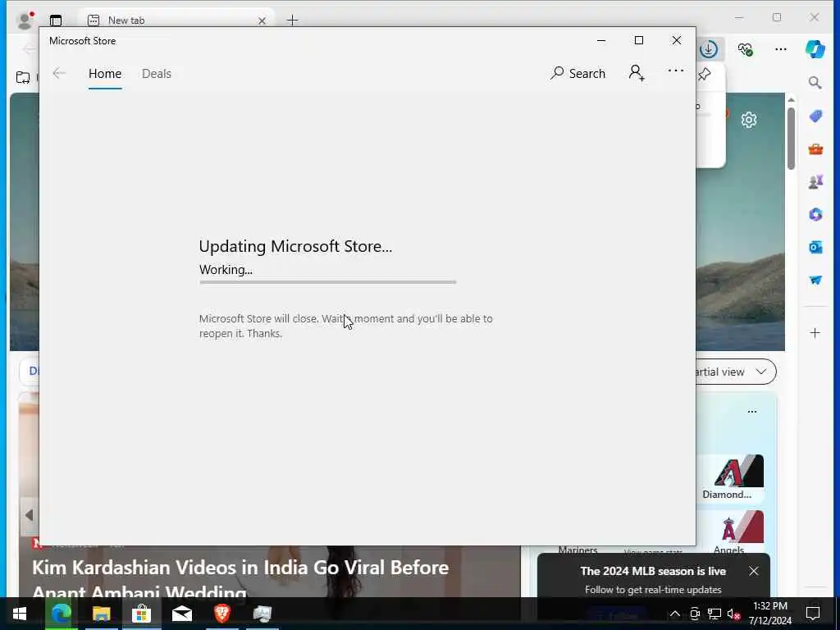Open Copilot in the Edge sidebar

click(815, 49)
